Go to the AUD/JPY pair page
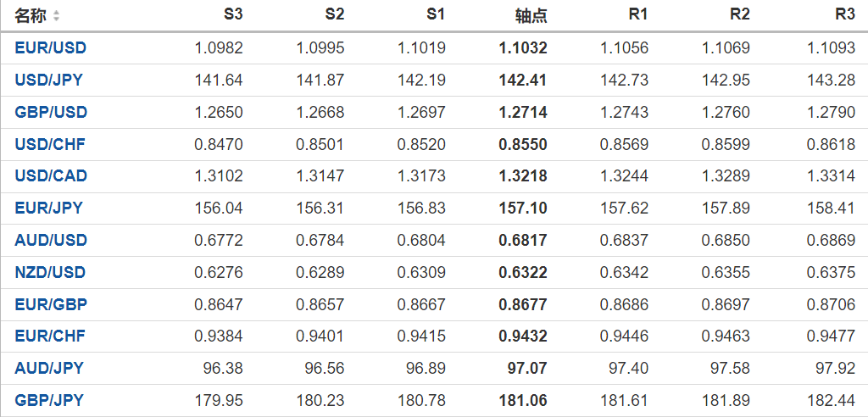The width and height of the screenshot is (868, 417). coord(48,369)
